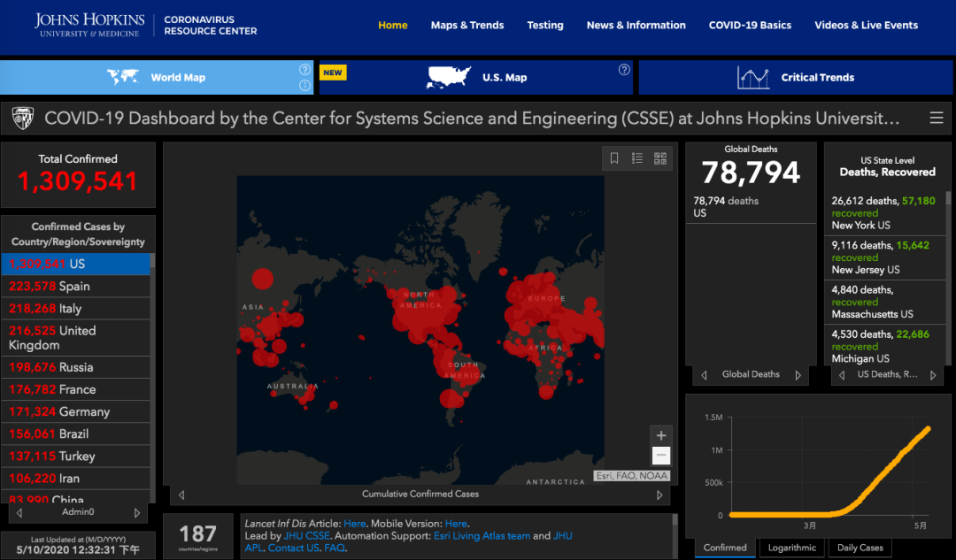This screenshot has width=956, height=560.
Task: Open the JHU CSSE link
Action: point(306,535)
